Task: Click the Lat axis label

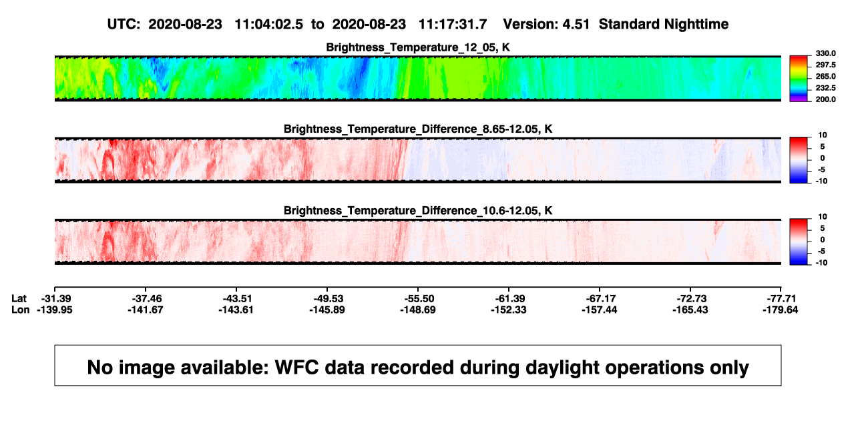Action: tap(19, 298)
